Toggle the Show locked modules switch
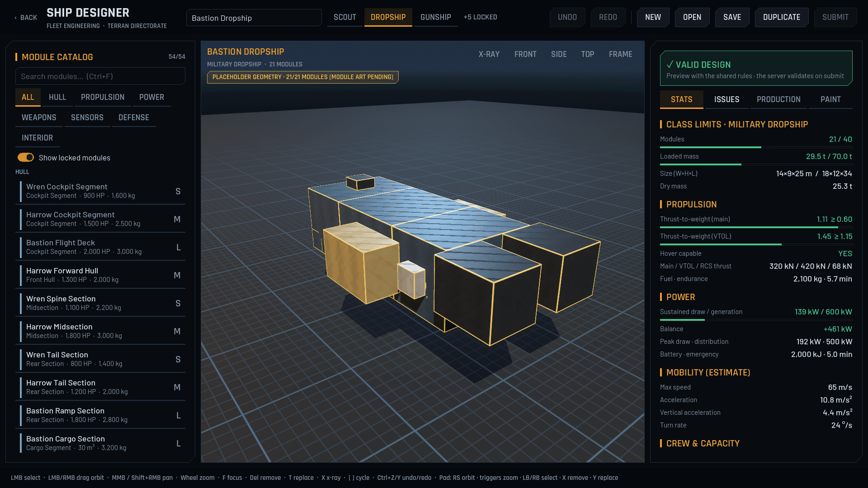The width and height of the screenshot is (868, 488). coord(26,157)
